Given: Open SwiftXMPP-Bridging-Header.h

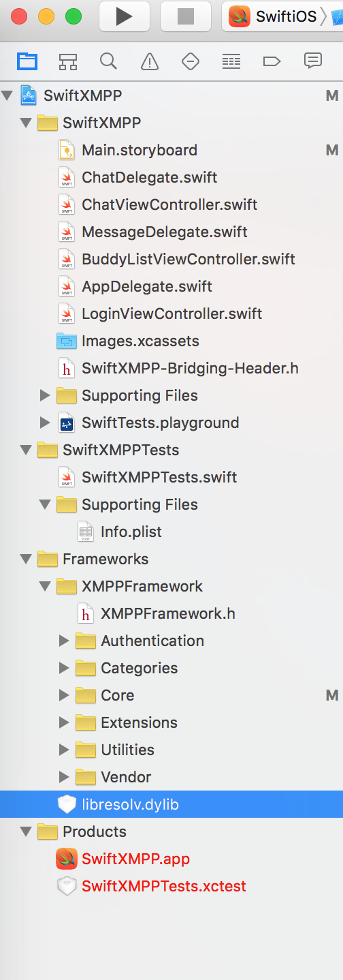Looking at the screenshot, I should [191, 368].
